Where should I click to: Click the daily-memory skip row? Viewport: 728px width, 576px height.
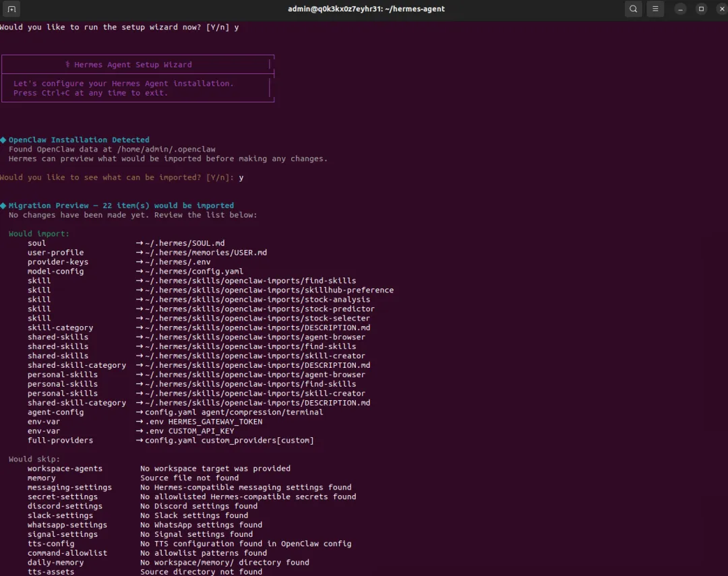coord(169,563)
